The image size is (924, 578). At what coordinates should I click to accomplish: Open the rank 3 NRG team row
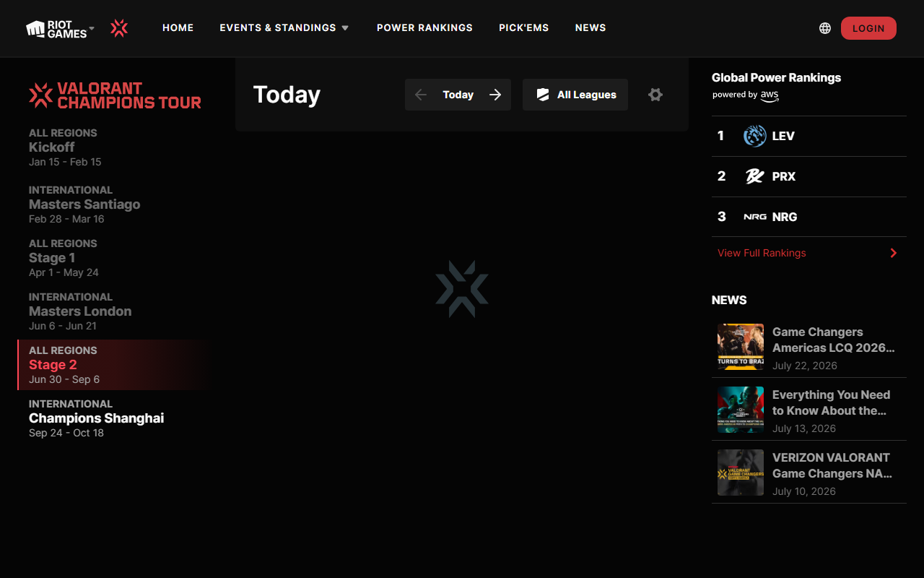809,217
